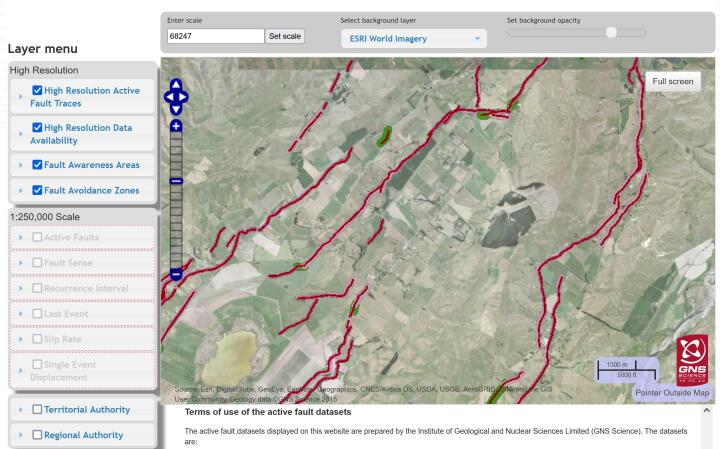
Task: Zoom in using the plus icon
Action: click(177, 126)
